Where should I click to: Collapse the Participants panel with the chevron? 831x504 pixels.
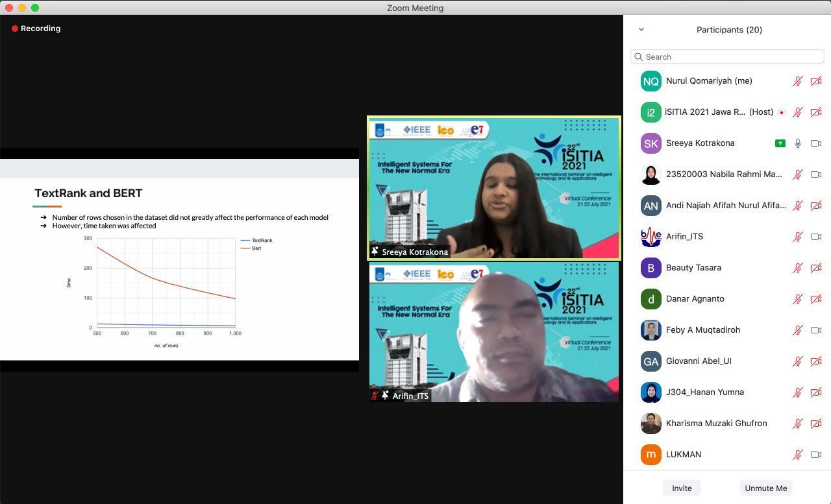tap(641, 30)
